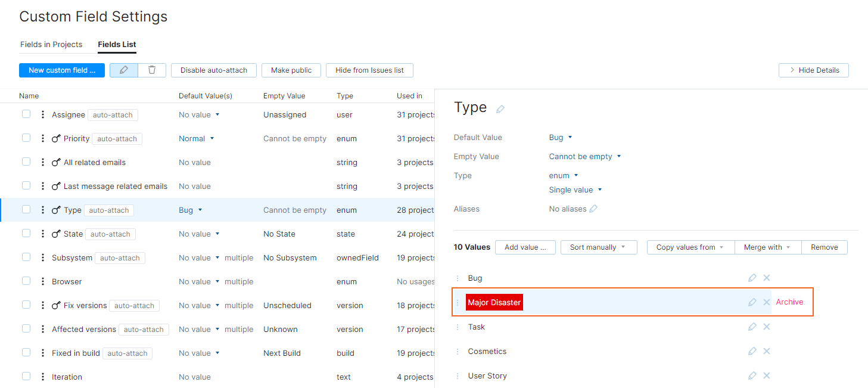This screenshot has width=868, height=388.
Task: Archive the Major Disaster value
Action: point(789,302)
